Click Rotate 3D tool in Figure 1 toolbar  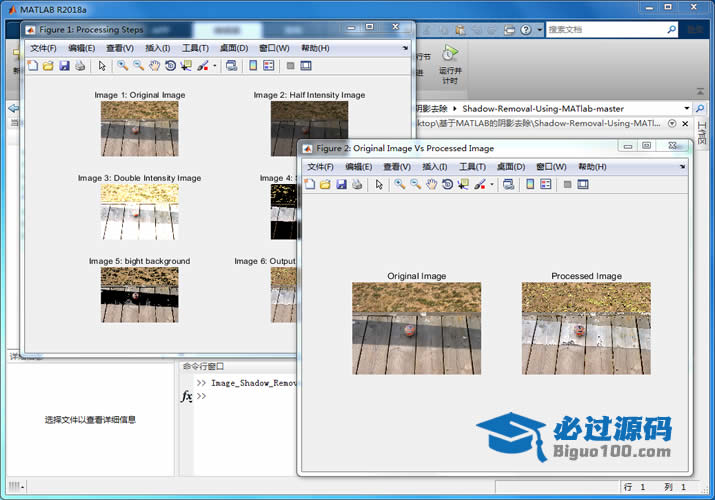(171, 66)
